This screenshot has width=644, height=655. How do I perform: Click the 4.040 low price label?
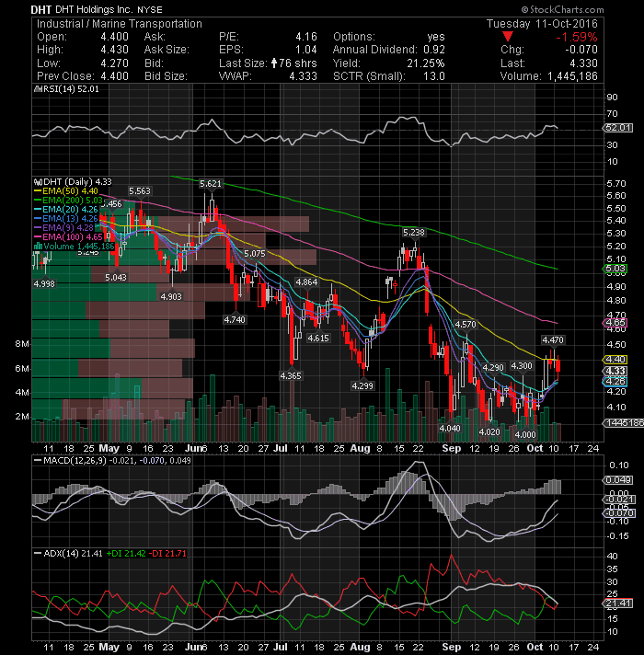[450, 428]
